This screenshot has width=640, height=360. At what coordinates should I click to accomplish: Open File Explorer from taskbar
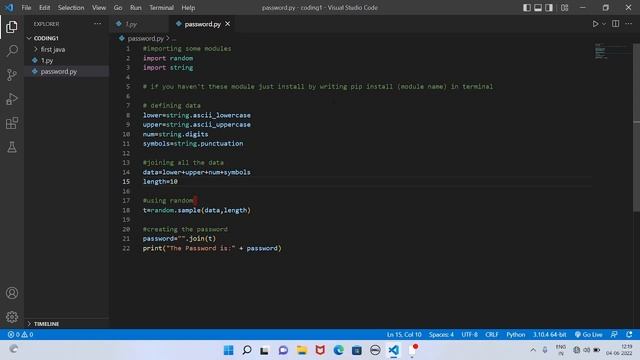point(302,350)
